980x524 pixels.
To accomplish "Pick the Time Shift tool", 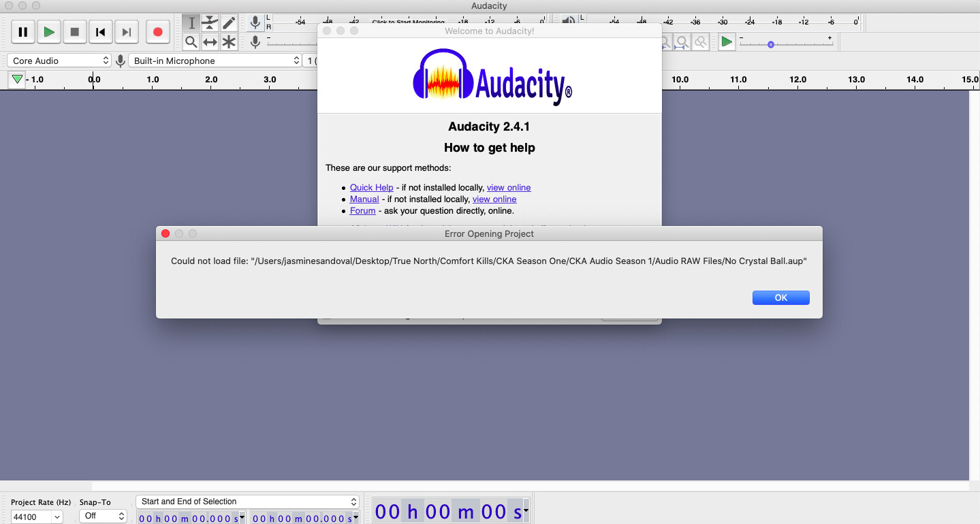I will [210, 42].
